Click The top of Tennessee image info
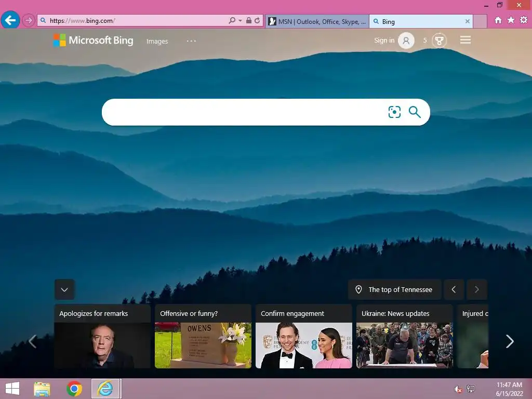 (395, 289)
